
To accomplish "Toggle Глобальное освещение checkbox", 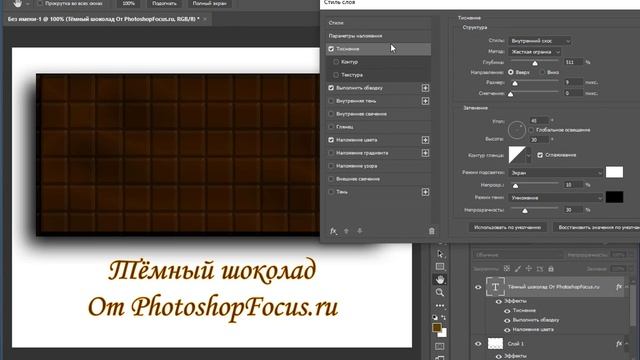I will [x=531, y=130].
